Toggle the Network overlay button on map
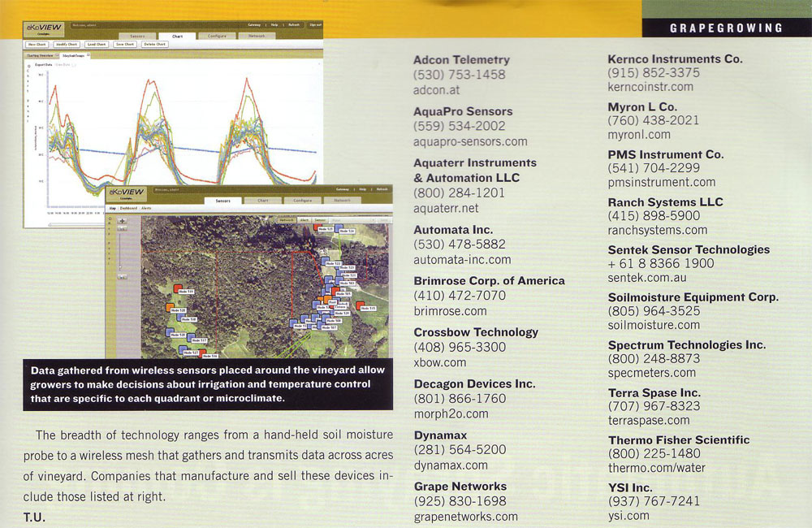This screenshot has width=812, height=528. pyautogui.click(x=287, y=220)
